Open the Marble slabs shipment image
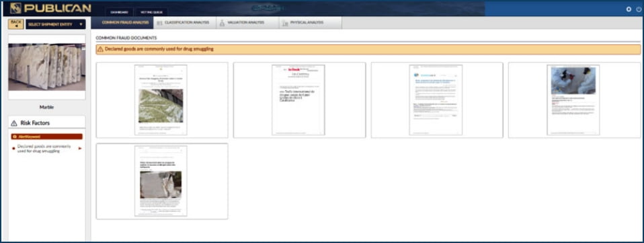This screenshot has width=644, height=243. (47, 67)
